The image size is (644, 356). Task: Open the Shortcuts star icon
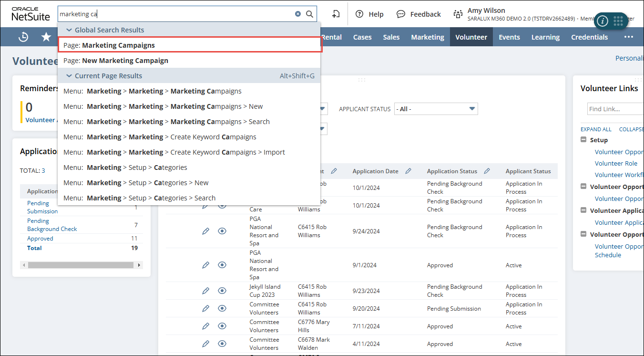click(46, 37)
